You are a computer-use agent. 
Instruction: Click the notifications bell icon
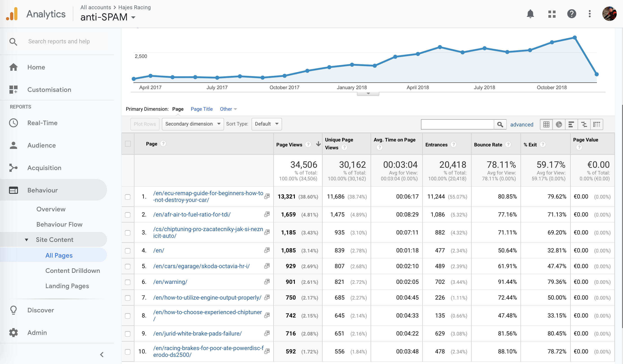(530, 14)
